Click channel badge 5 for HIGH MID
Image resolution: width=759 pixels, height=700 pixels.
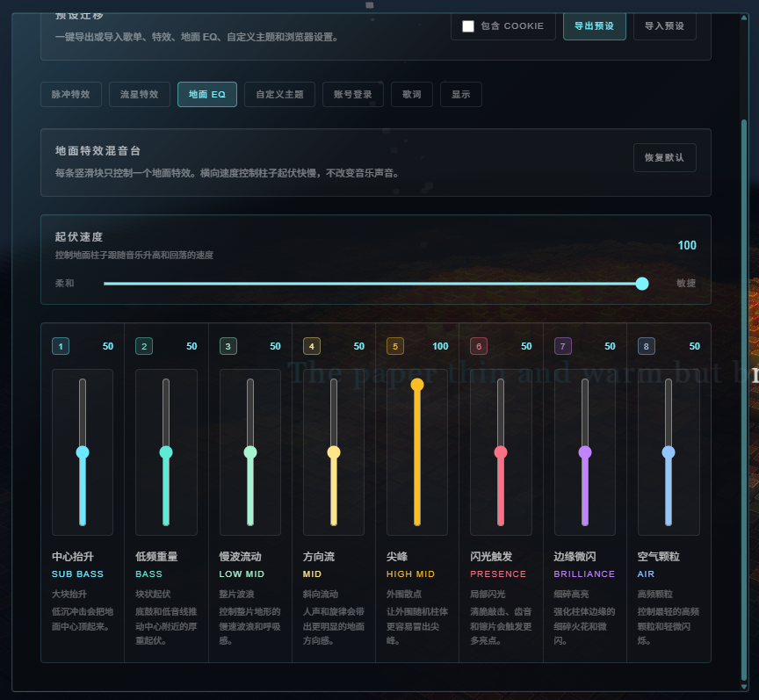point(395,346)
